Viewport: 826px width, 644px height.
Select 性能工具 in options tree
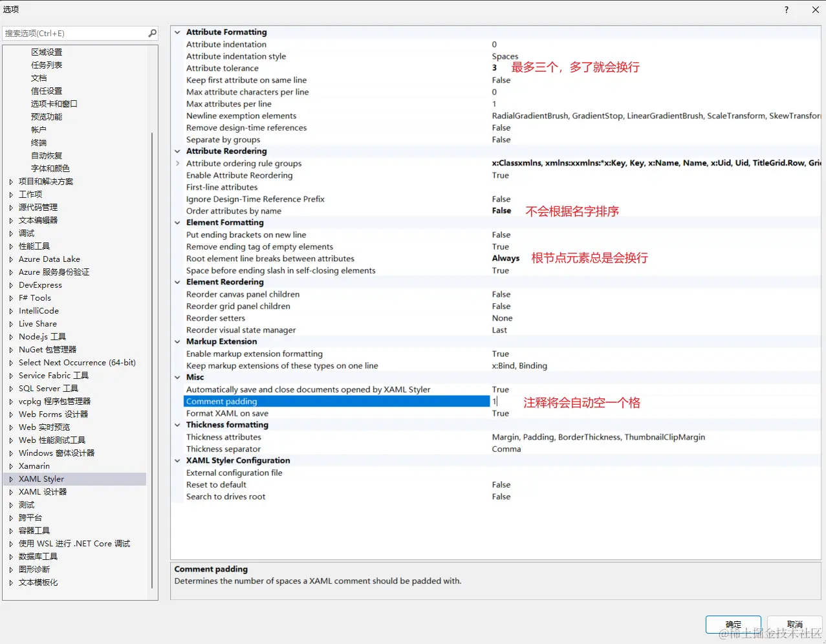(34, 246)
